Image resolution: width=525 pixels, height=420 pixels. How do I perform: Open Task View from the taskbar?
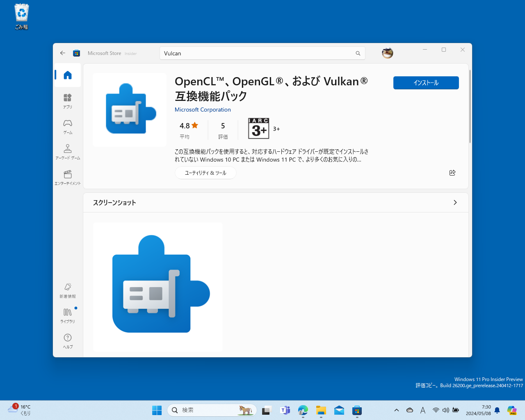[267, 410]
